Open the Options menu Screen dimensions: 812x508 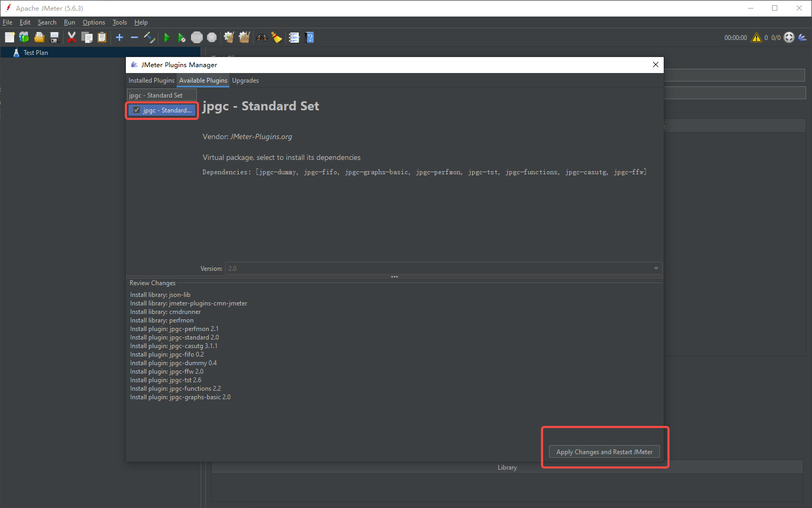coord(94,22)
